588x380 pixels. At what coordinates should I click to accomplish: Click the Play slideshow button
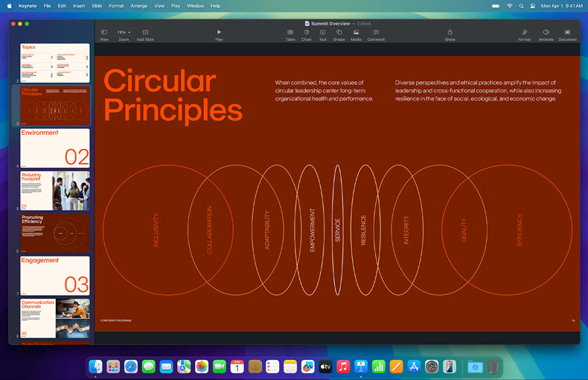219,33
